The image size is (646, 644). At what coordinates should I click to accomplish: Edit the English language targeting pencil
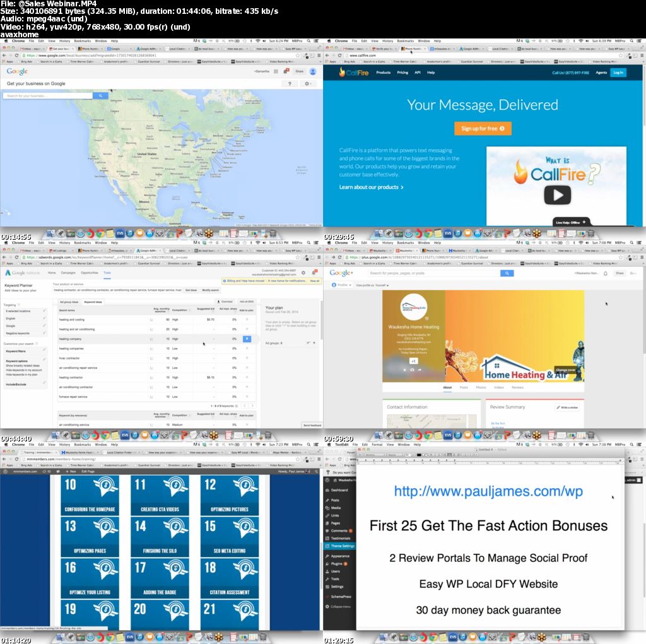44,318
